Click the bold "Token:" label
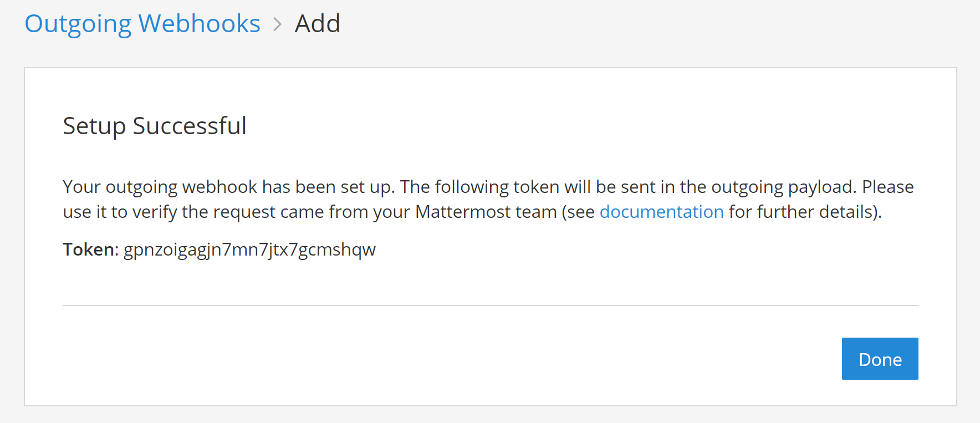Viewport: 980px width, 423px height. (90, 249)
